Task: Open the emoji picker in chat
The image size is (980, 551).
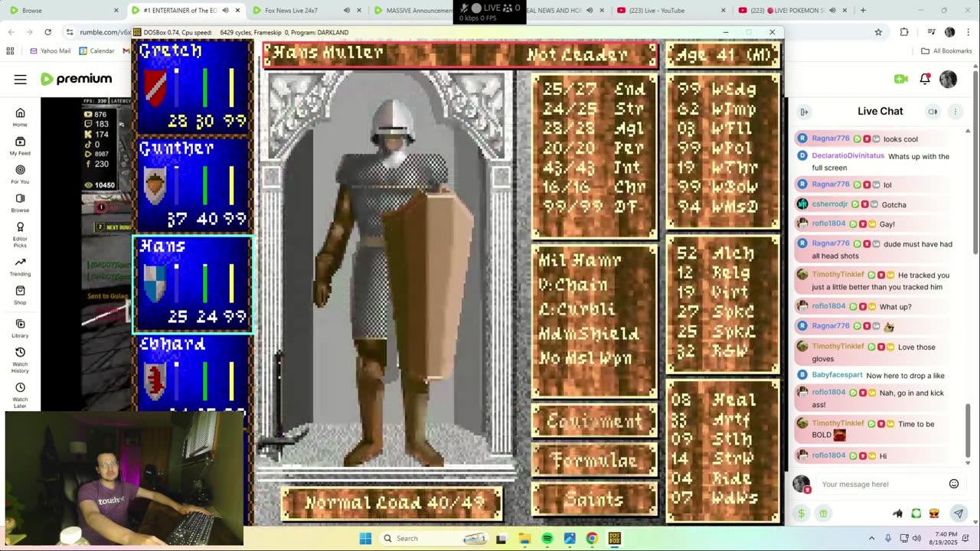Action: pyautogui.click(x=954, y=484)
